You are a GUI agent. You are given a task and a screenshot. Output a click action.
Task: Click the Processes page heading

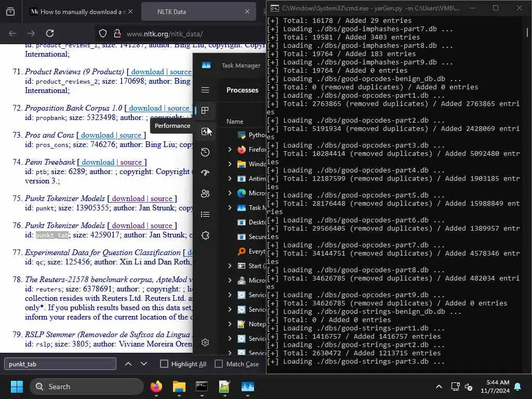coord(242,90)
